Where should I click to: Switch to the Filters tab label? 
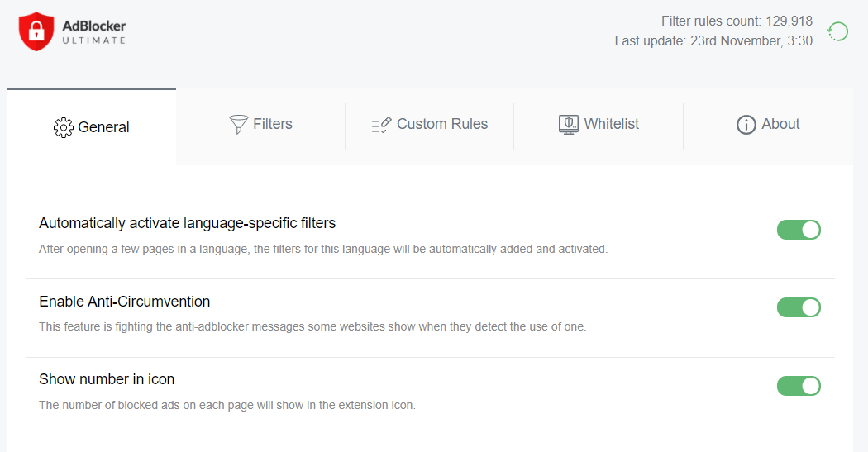click(273, 124)
